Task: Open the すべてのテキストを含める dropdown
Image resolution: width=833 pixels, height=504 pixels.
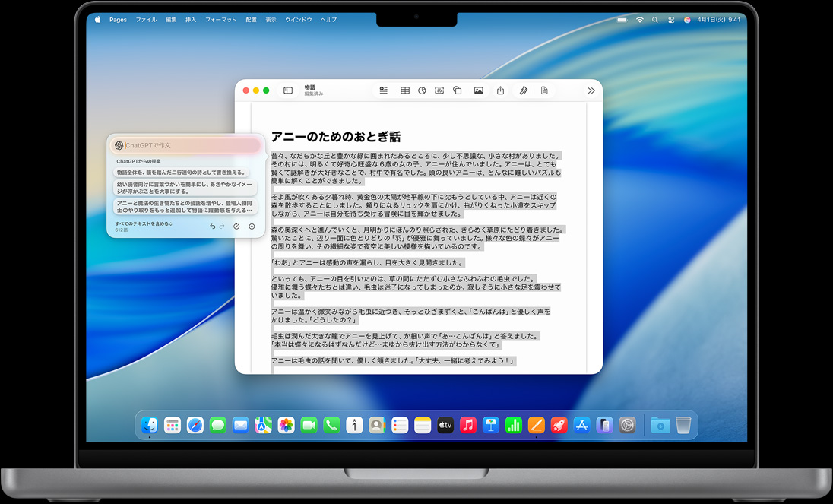Action: [x=144, y=224]
